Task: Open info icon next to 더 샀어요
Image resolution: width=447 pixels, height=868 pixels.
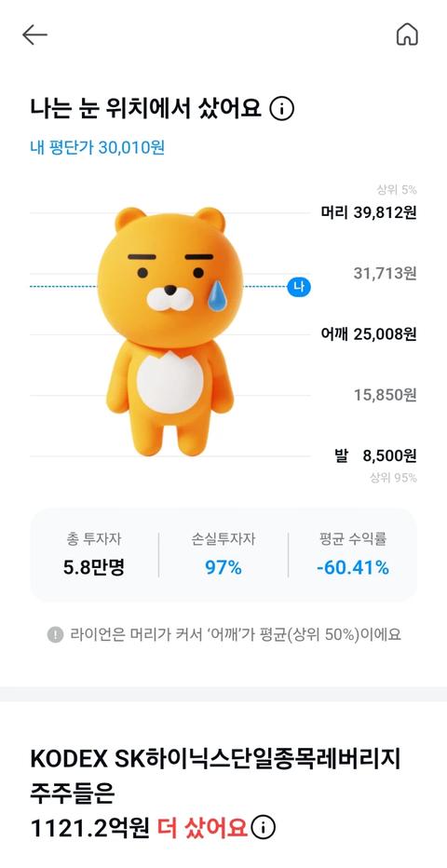Action: click(263, 828)
